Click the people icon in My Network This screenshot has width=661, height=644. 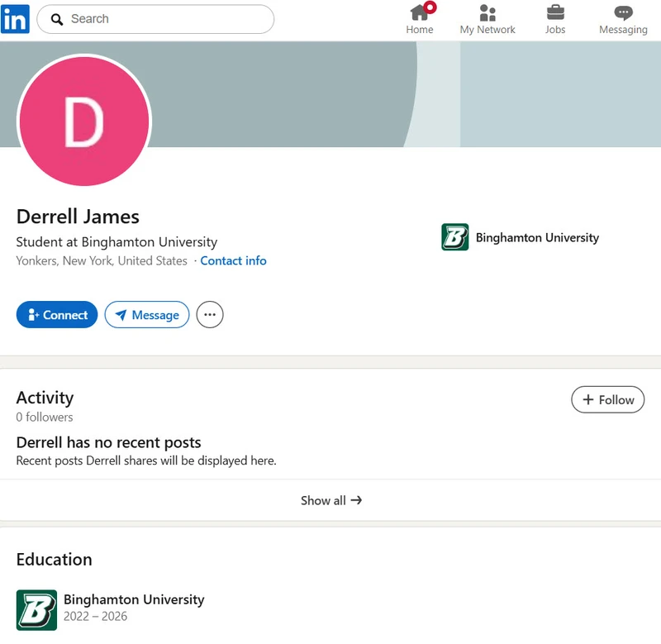487,12
